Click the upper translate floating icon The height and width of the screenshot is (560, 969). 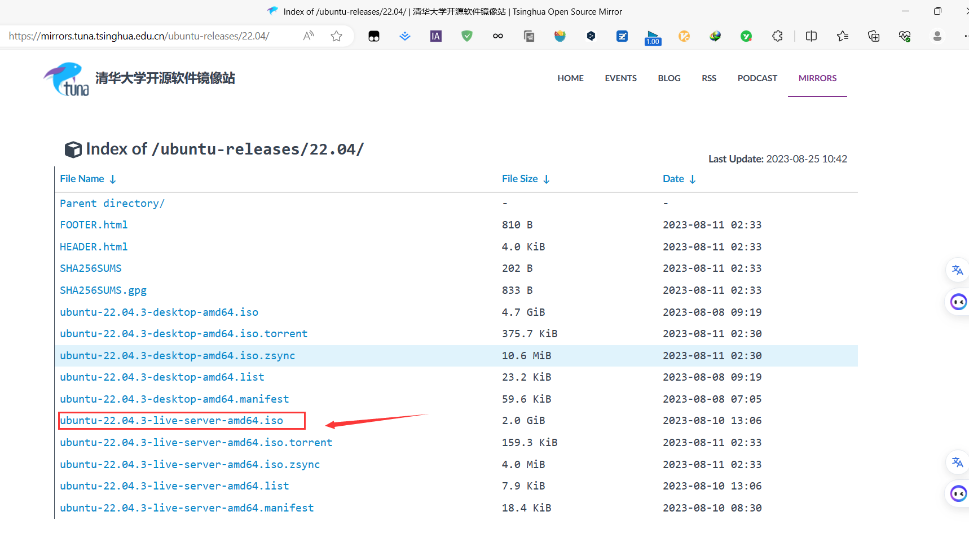(x=957, y=270)
